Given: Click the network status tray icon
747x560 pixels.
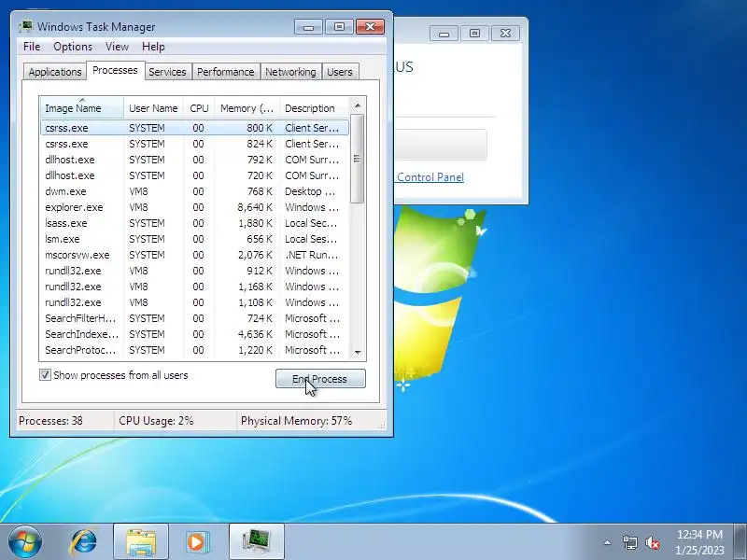Looking at the screenshot, I should point(629,542).
